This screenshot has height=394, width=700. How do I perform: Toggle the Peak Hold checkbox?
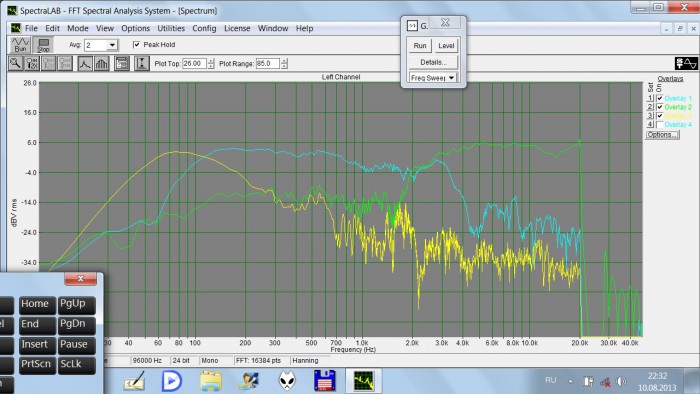coord(137,45)
